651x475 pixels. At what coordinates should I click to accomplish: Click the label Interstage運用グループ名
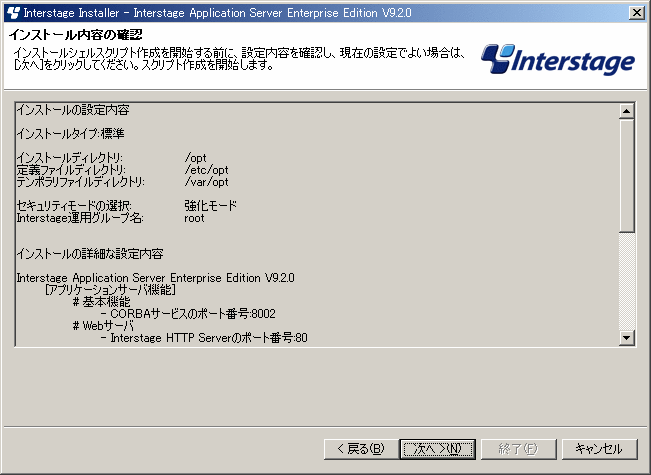click(x=80, y=218)
